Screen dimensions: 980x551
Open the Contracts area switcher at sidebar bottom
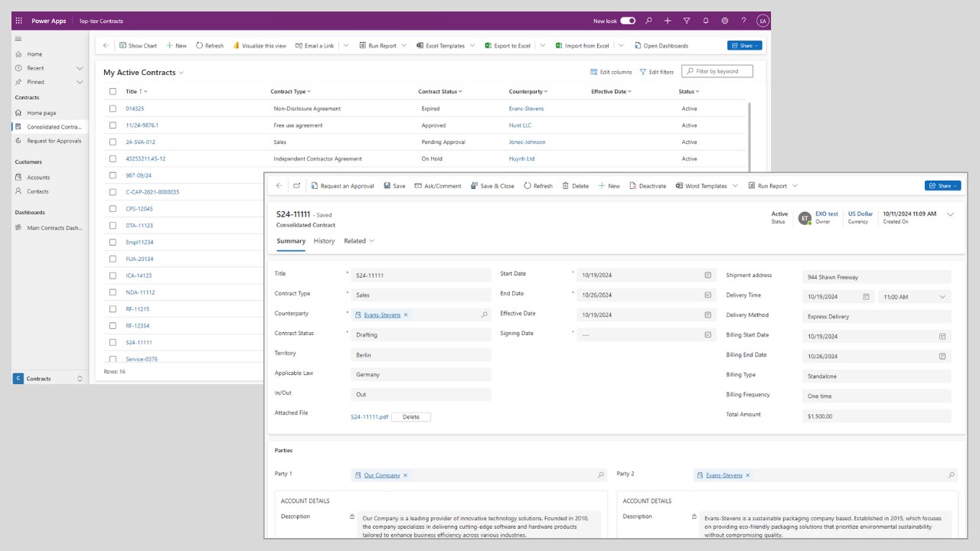pyautogui.click(x=48, y=379)
